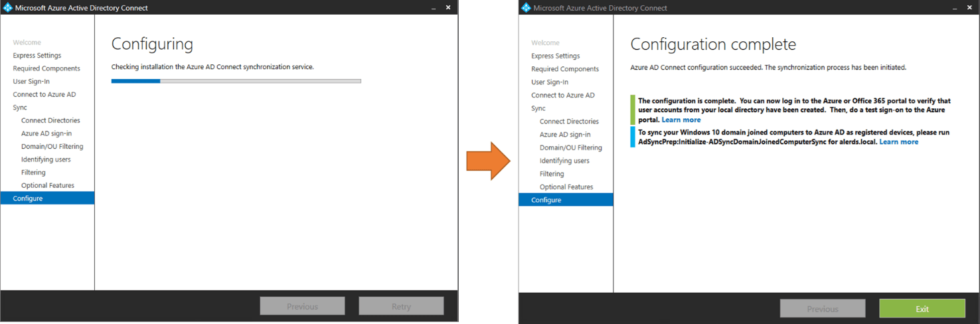Select Sync step in Configuring window
Screen dimensions: 980x324
coord(20,108)
